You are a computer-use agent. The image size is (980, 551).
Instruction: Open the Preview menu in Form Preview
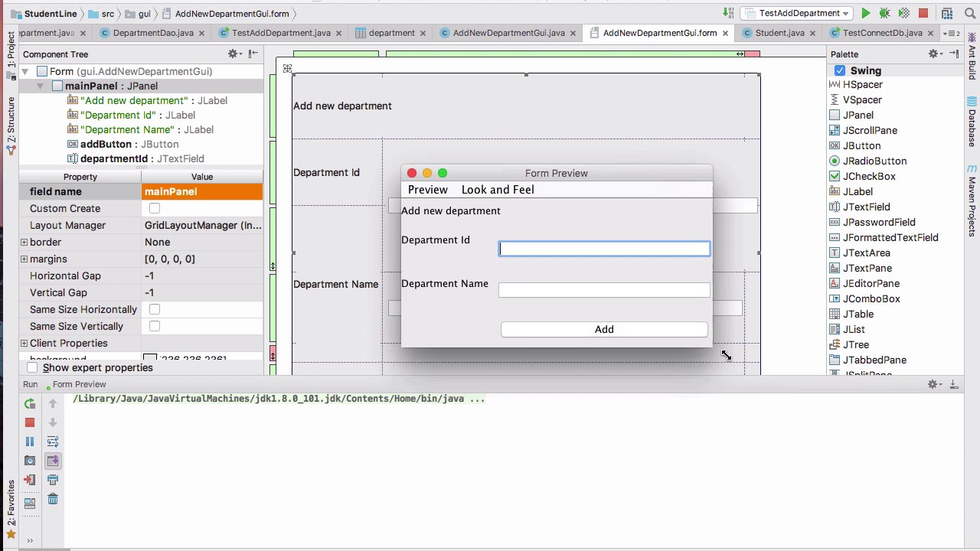coord(427,190)
